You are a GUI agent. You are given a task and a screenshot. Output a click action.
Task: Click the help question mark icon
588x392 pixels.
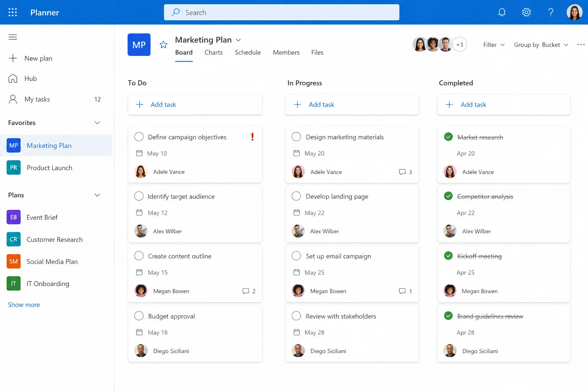pos(551,12)
